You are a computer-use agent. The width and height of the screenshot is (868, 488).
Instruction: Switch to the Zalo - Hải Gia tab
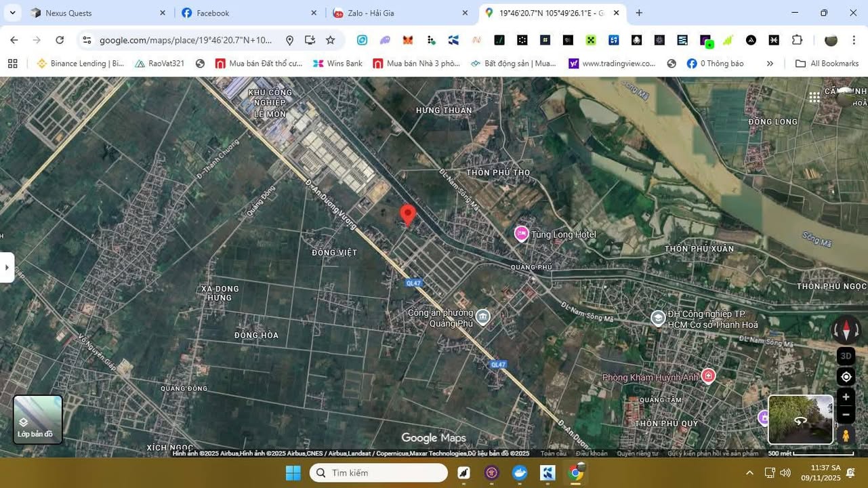(370, 13)
